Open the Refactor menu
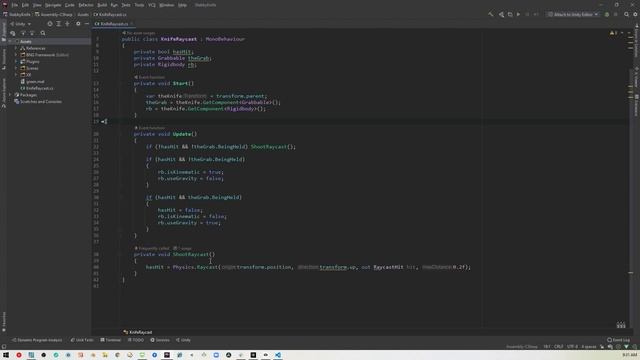The height and width of the screenshot is (360, 640). click(x=86, y=5)
